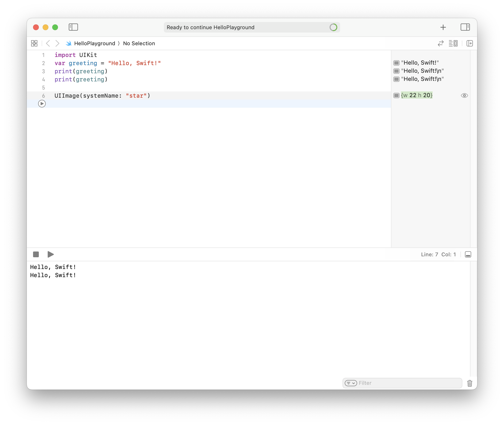The width and height of the screenshot is (504, 425).
Task: Click Quick Look eye for image result
Action: (x=464, y=95)
